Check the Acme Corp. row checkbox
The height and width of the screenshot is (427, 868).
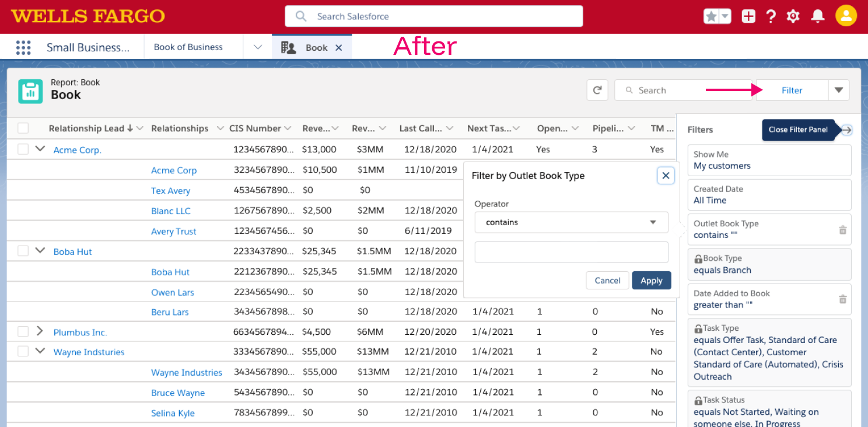tap(23, 149)
